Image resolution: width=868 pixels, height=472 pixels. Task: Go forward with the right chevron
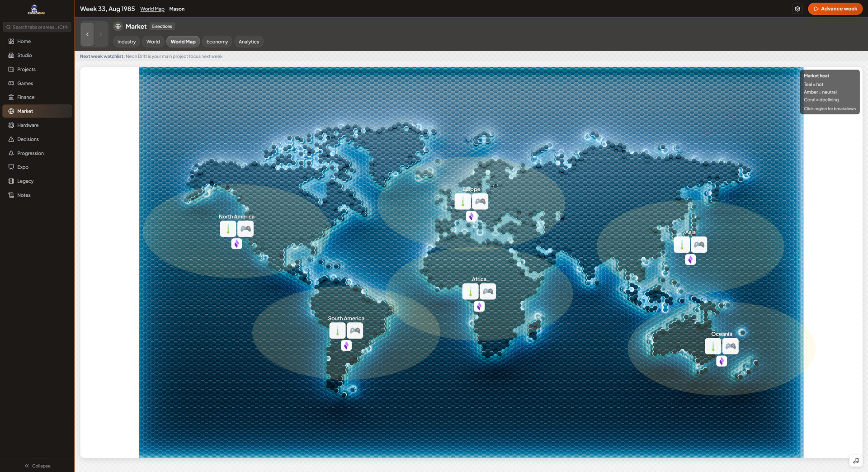(x=101, y=34)
